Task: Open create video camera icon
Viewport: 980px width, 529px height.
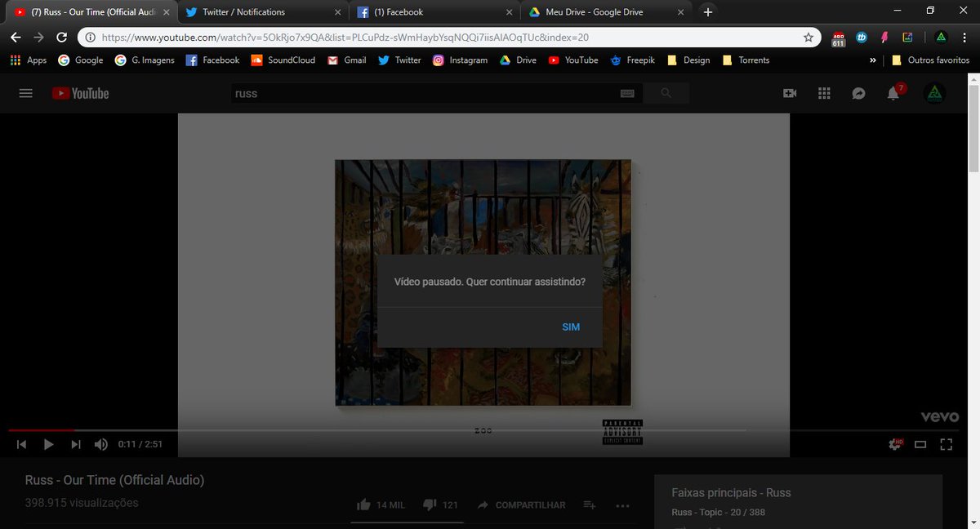Action: coord(790,93)
